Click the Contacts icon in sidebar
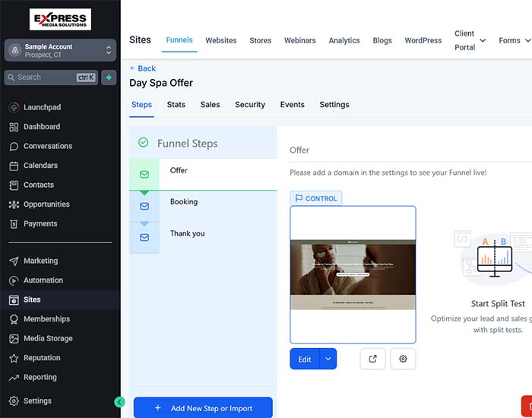Screen dimensions: 532x418 (x=14, y=185)
